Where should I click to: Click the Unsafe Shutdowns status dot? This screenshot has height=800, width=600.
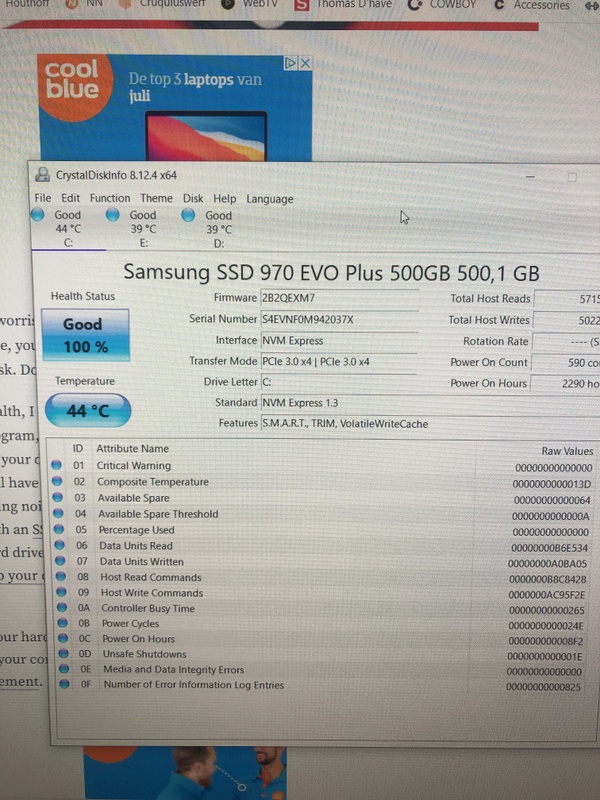63,653
